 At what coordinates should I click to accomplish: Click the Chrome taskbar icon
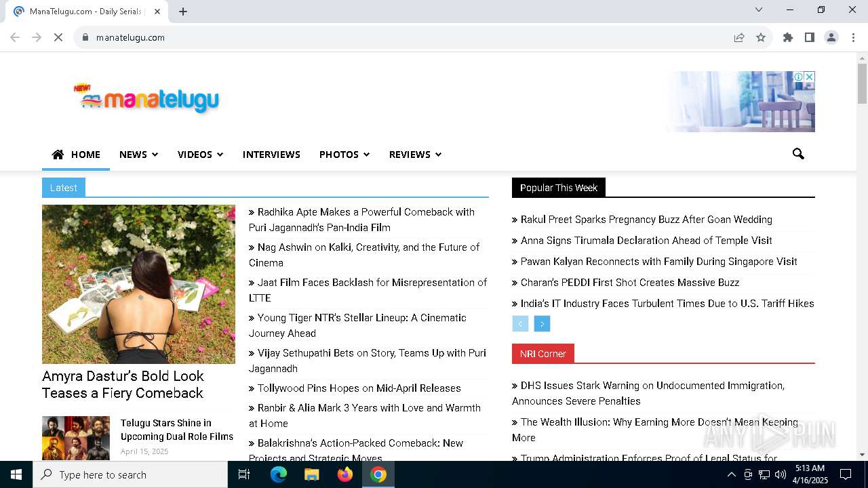(378, 474)
